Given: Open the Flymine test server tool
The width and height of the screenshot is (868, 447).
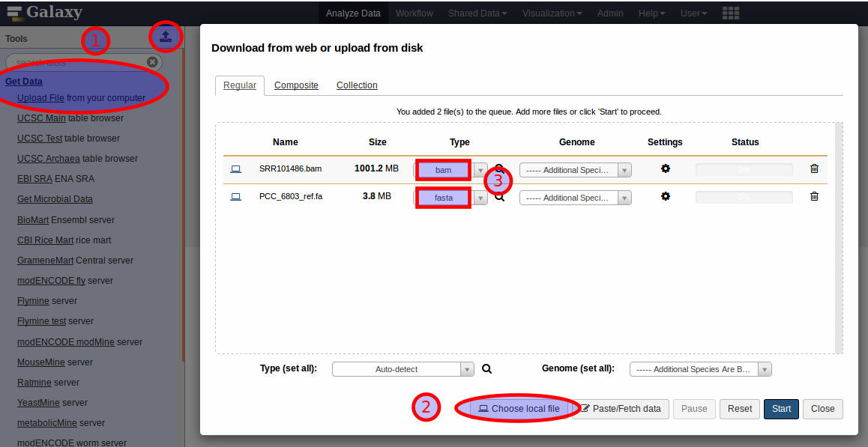Looking at the screenshot, I should point(55,321).
